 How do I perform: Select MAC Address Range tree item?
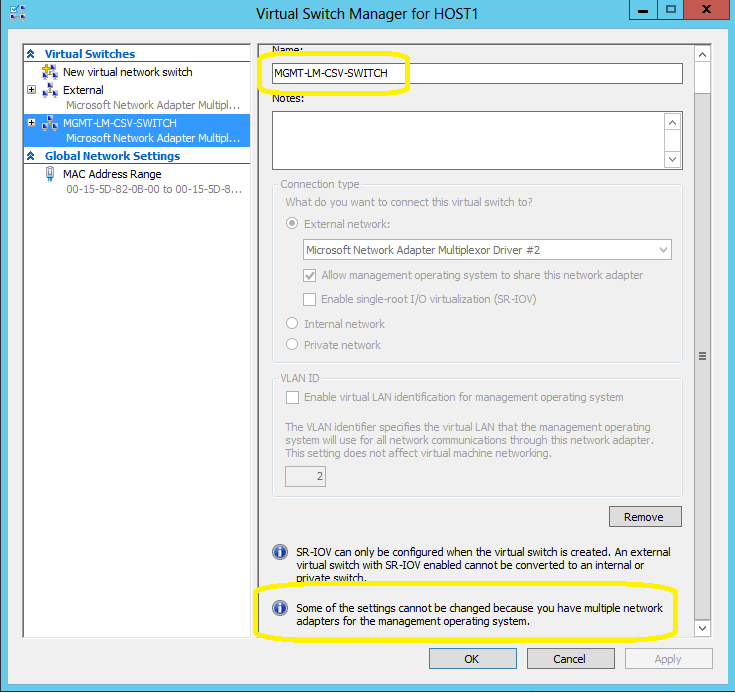pyautogui.click(x=111, y=174)
